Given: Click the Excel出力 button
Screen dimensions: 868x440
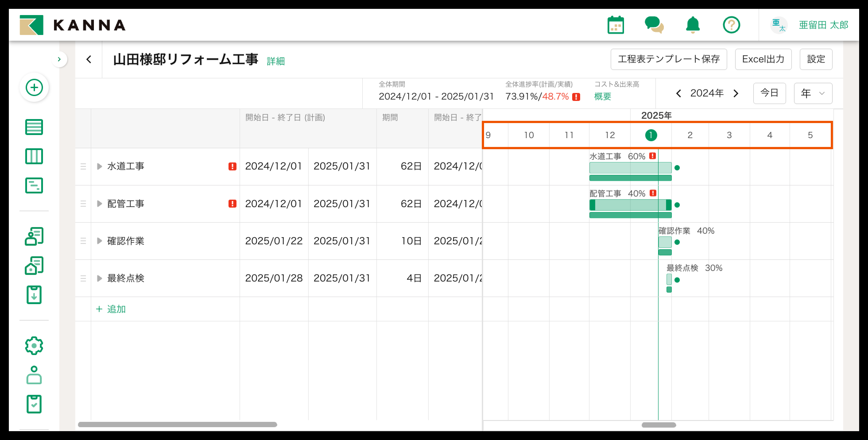Looking at the screenshot, I should click(763, 59).
